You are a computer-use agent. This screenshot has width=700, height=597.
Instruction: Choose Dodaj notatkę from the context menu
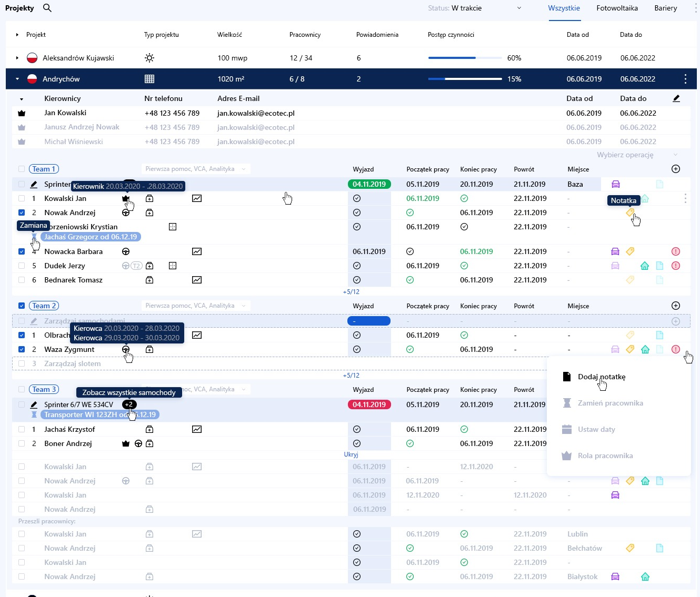click(602, 377)
